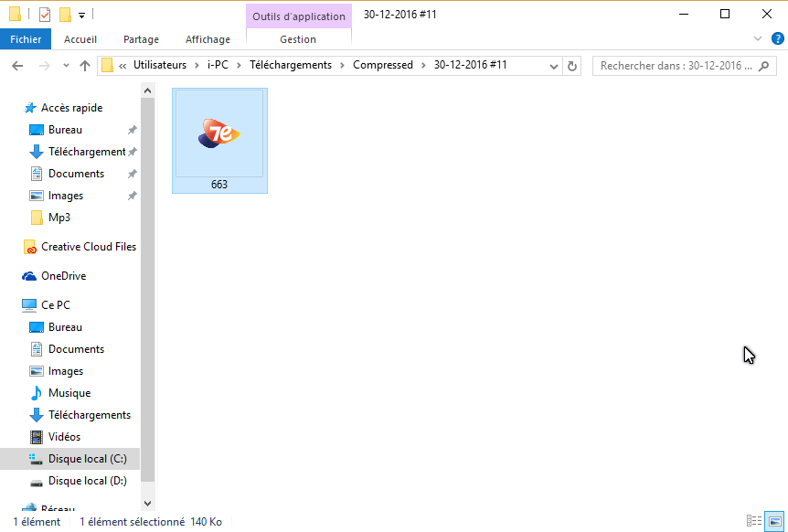Viewport: 788px width, 532px height.
Task: Minimize the Explorer window
Action: pos(684,14)
